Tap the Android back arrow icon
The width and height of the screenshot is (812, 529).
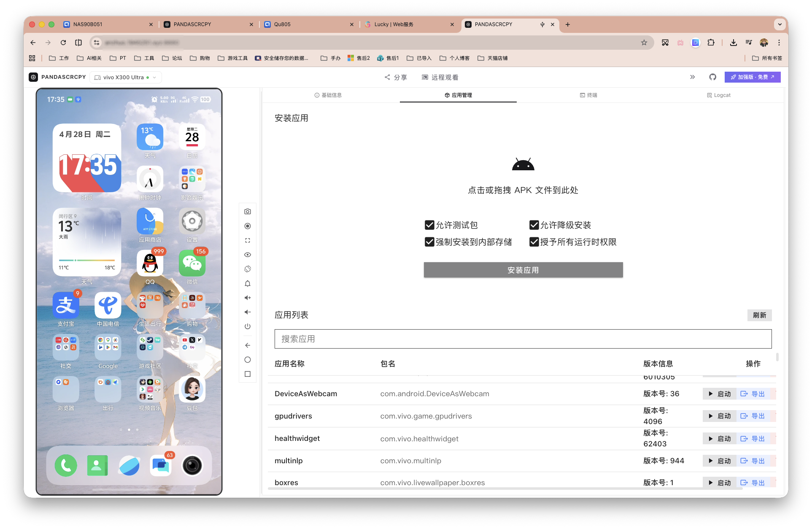pyautogui.click(x=247, y=345)
